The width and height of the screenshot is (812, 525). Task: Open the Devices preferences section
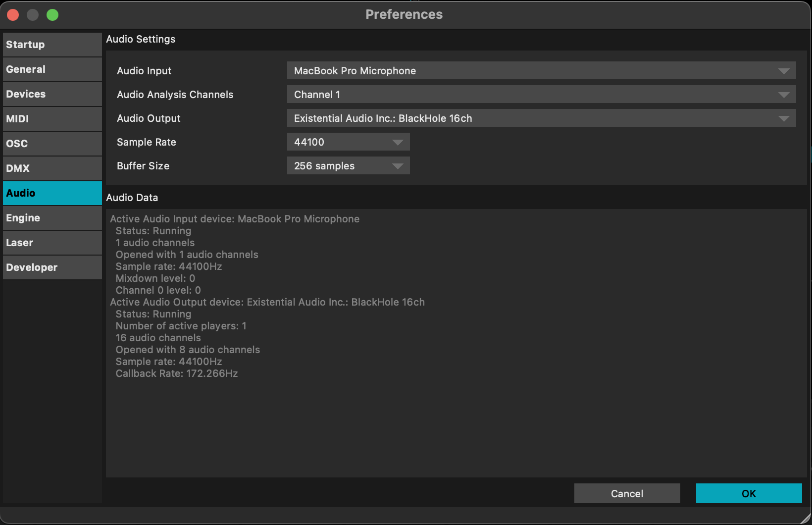coord(52,94)
